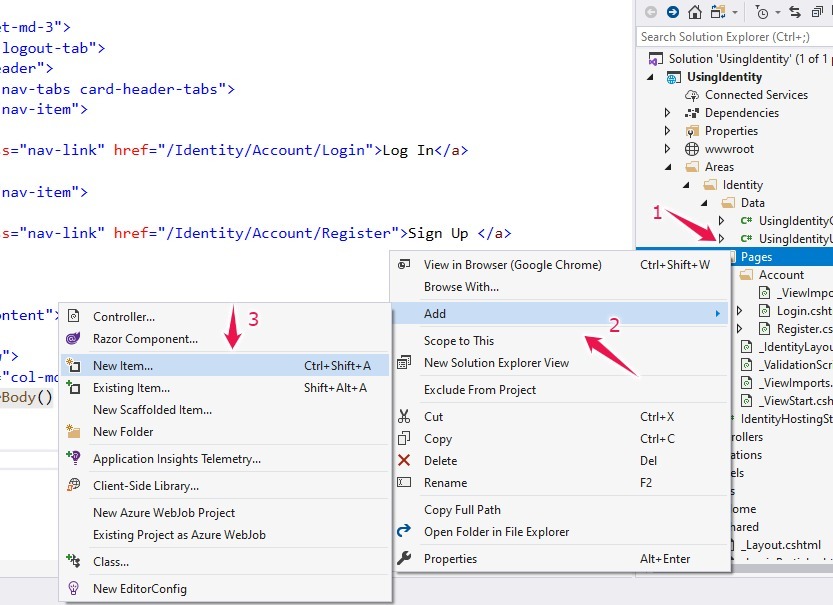Click the Home icon in Solution Explorer

coord(695,13)
